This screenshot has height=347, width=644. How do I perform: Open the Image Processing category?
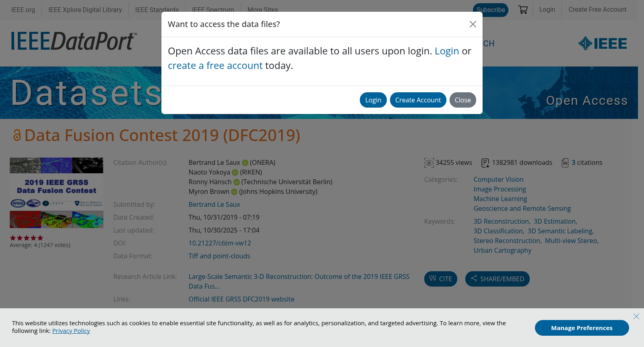[x=500, y=189]
